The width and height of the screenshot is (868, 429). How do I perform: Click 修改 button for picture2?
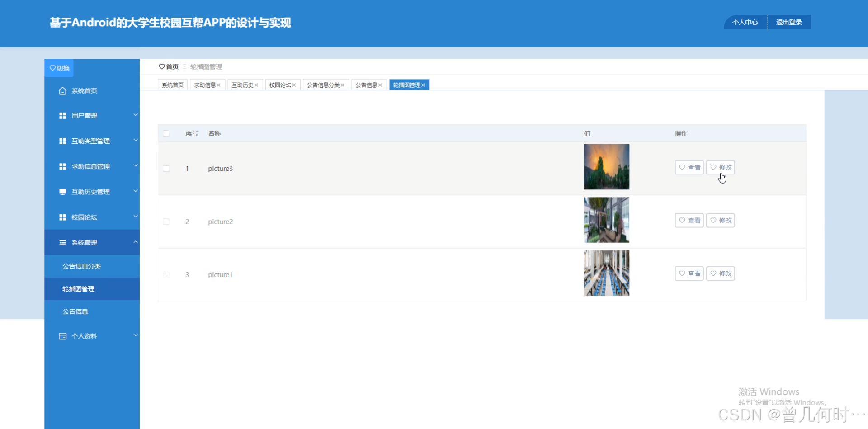click(721, 221)
